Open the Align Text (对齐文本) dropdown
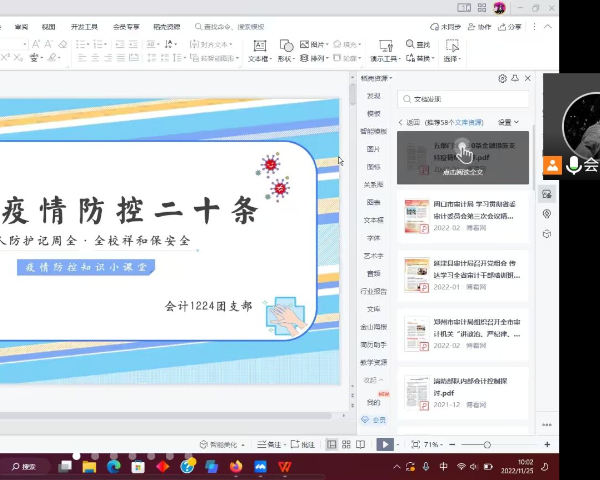The width and height of the screenshot is (600, 480). (211, 44)
